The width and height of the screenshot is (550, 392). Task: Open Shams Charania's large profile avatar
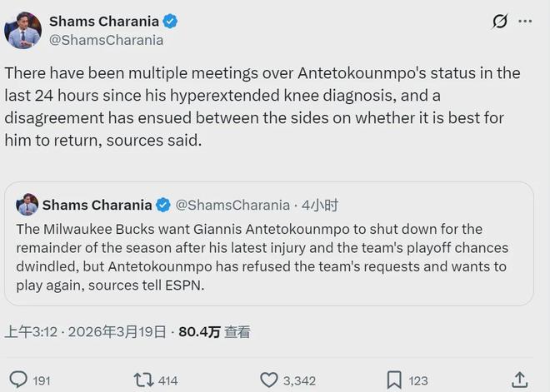[x=22, y=30]
